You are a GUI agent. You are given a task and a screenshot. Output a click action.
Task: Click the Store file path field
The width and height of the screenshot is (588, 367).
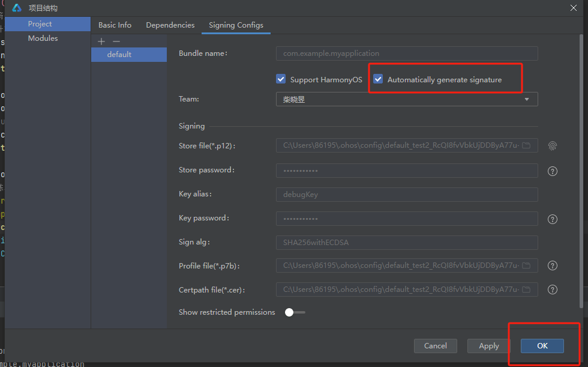pyautogui.click(x=407, y=145)
